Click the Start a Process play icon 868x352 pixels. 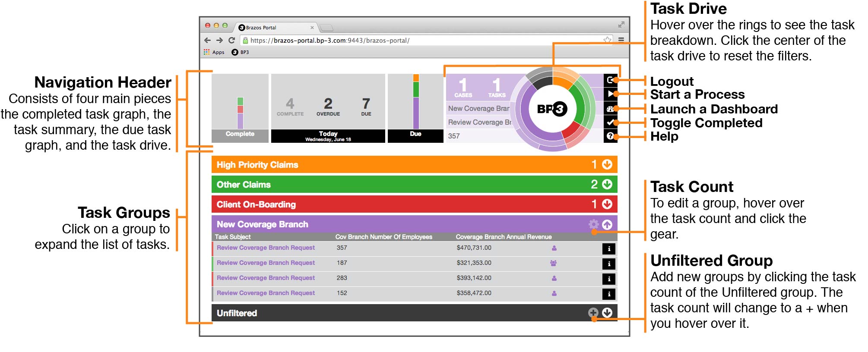[x=610, y=94]
